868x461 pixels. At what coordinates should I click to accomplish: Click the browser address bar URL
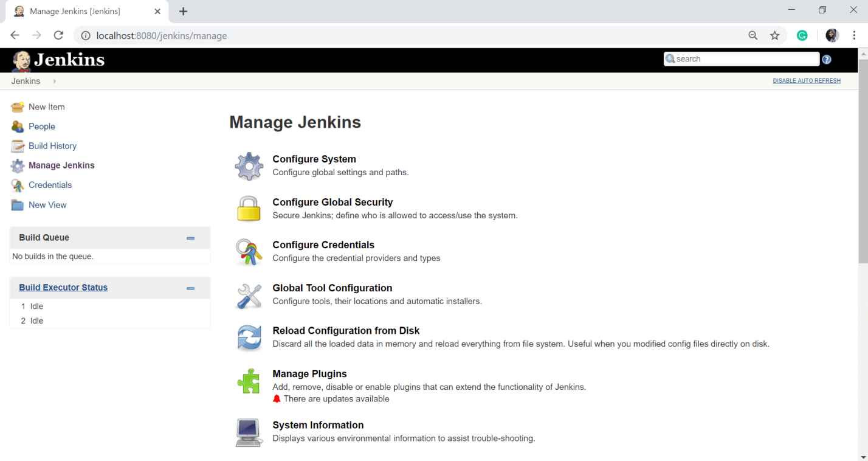pyautogui.click(x=162, y=36)
